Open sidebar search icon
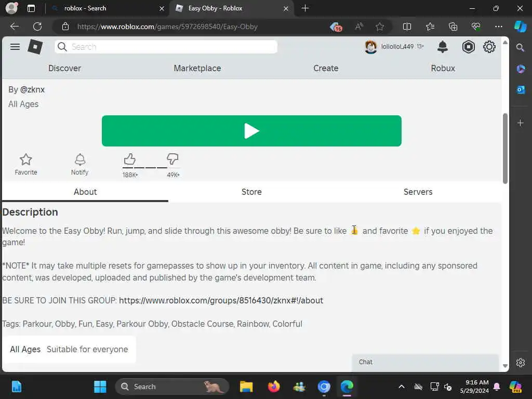 point(520,48)
